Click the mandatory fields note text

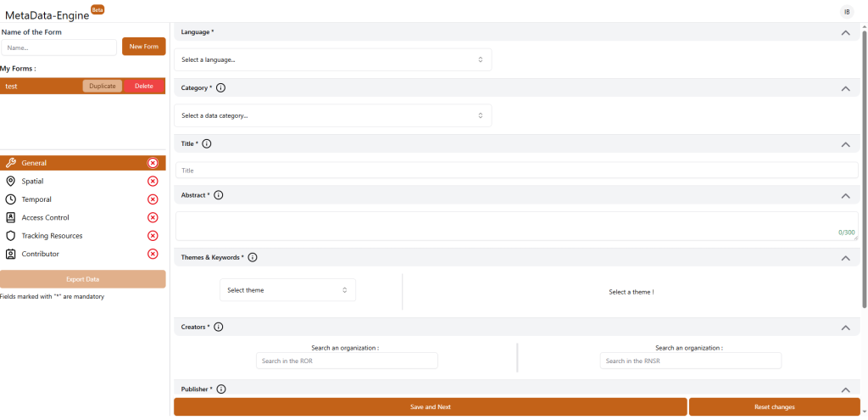coord(52,296)
